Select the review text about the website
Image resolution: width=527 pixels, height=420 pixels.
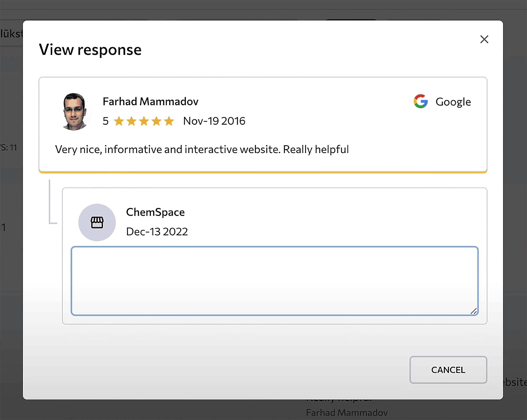[x=202, y=149]
